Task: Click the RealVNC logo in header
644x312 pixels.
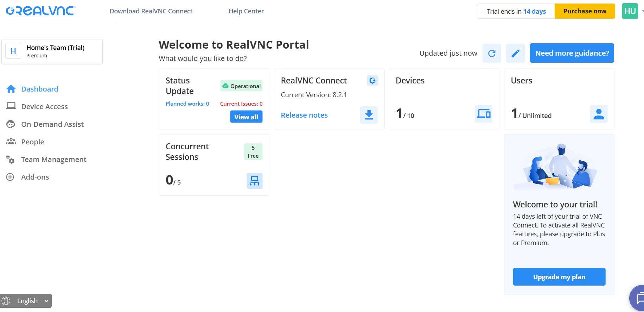Action: click(41, 11)
